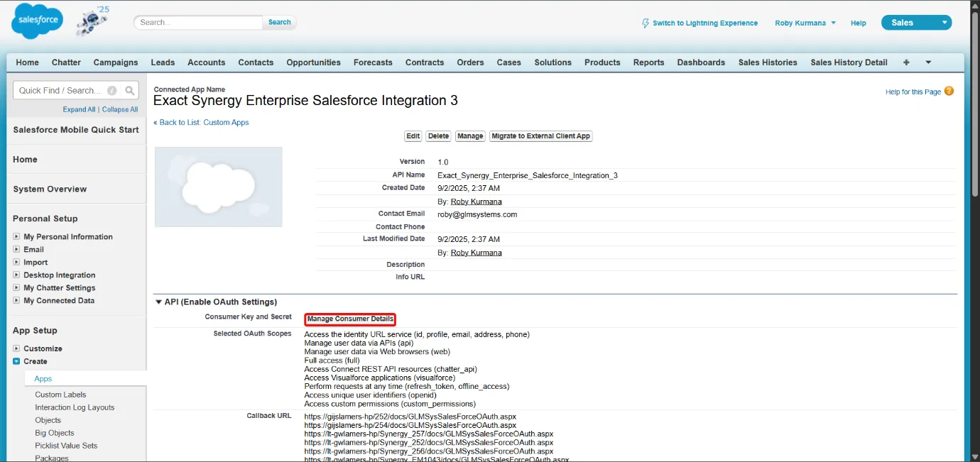Viewport: 980px width, 462px height.
Task: Open the Forecasts tab
Action: click(x=373, y=62)
